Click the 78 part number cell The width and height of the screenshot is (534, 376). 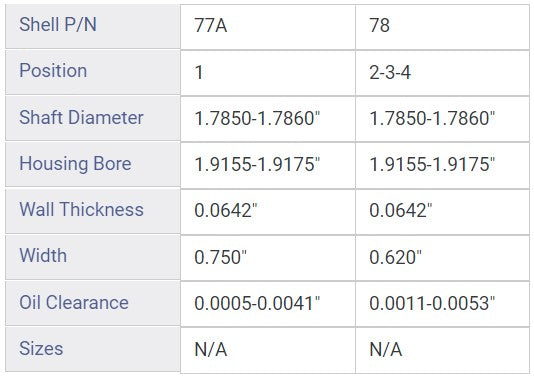[x=442, y=27]
